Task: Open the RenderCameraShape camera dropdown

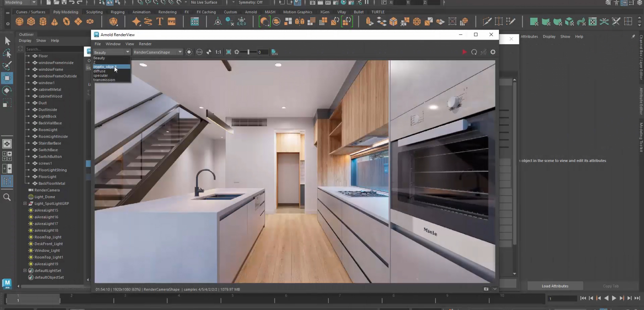Action: click(x=158, y=52)
